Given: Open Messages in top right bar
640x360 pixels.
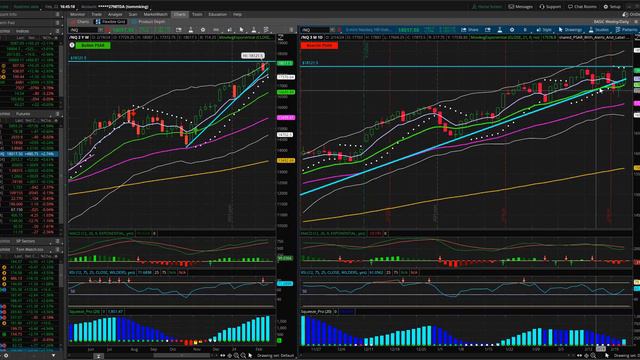Looking at the screenshot, I should pos(520,7).
